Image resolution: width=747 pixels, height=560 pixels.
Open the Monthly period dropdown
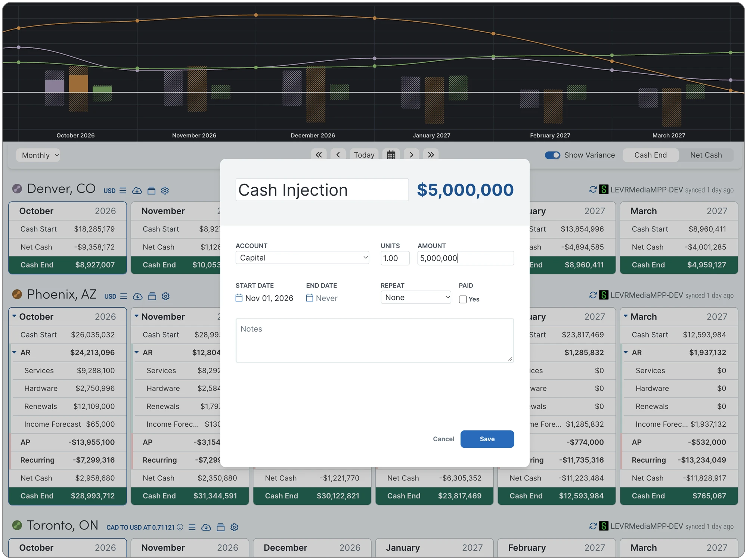pos(38,155)
